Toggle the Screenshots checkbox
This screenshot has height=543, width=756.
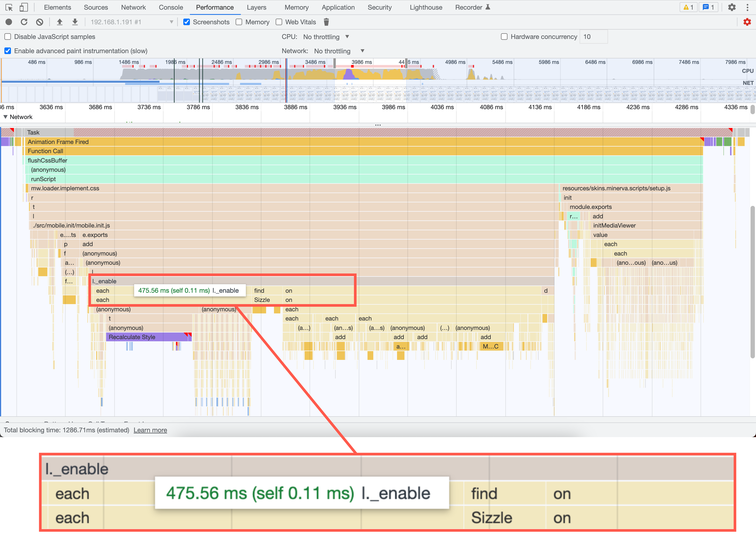[187, 22]
